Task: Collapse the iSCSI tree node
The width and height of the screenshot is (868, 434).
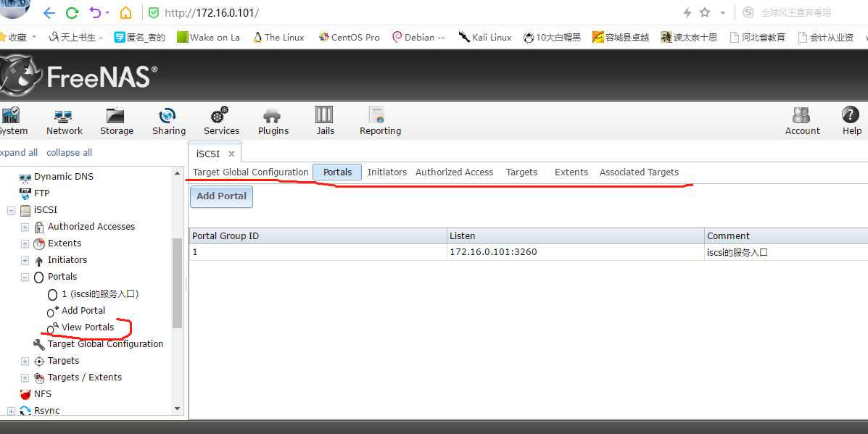Action: [x=11, y=211]
